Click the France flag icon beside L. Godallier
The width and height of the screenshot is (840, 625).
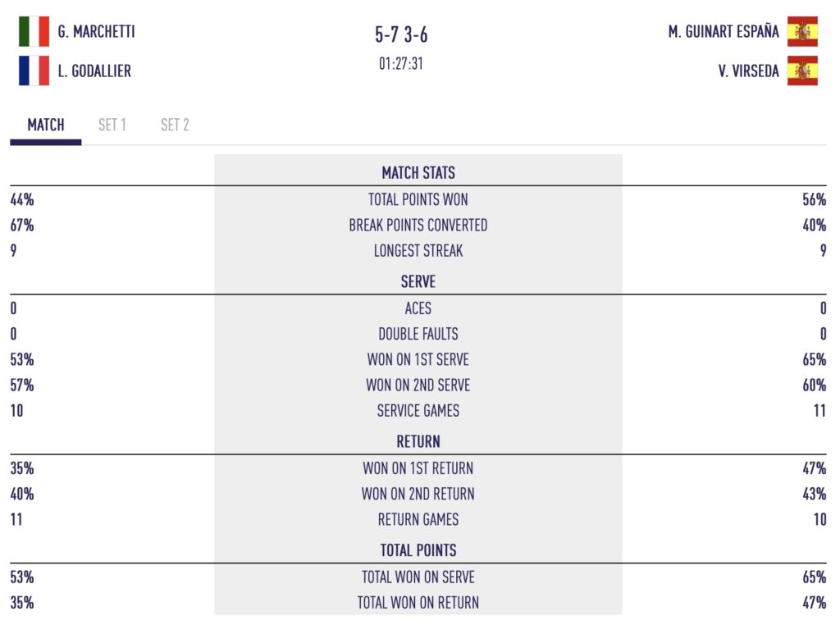pos(34,71)
